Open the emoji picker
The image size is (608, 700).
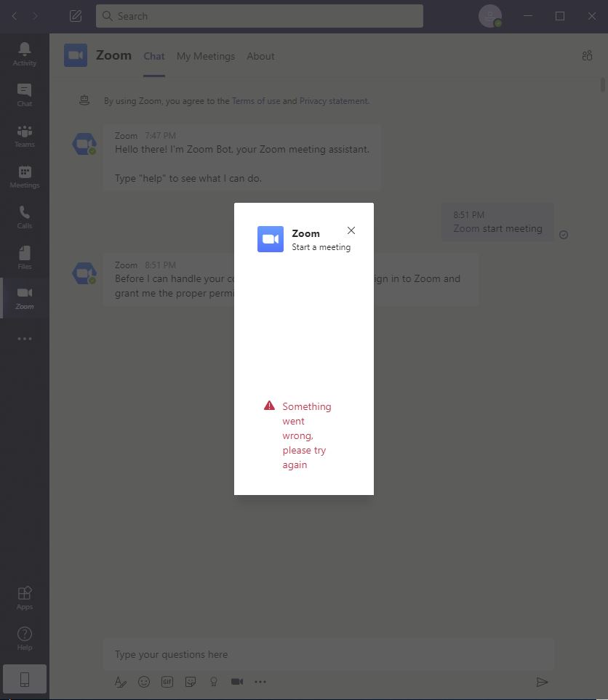(x=144, y=682)
